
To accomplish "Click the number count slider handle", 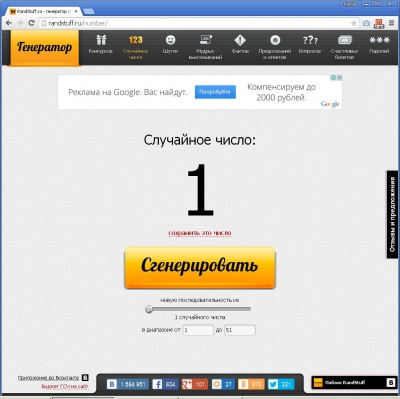I will coord(149,309).
